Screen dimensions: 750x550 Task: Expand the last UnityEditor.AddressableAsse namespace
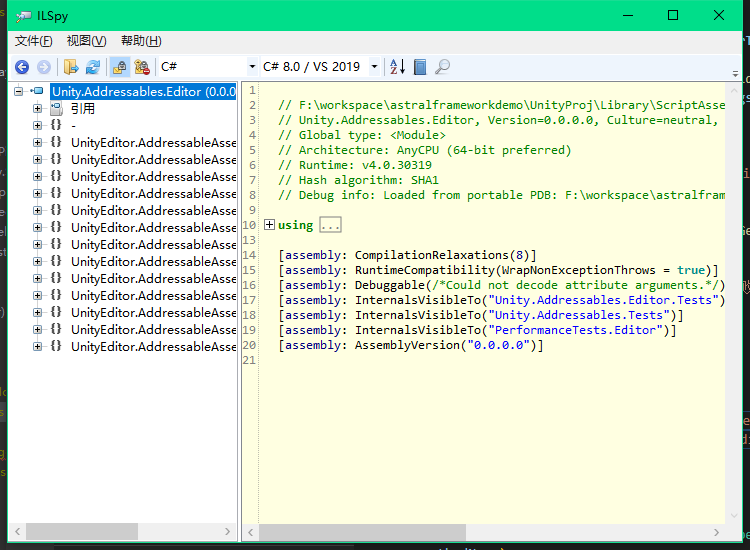(x=37, y=346)
